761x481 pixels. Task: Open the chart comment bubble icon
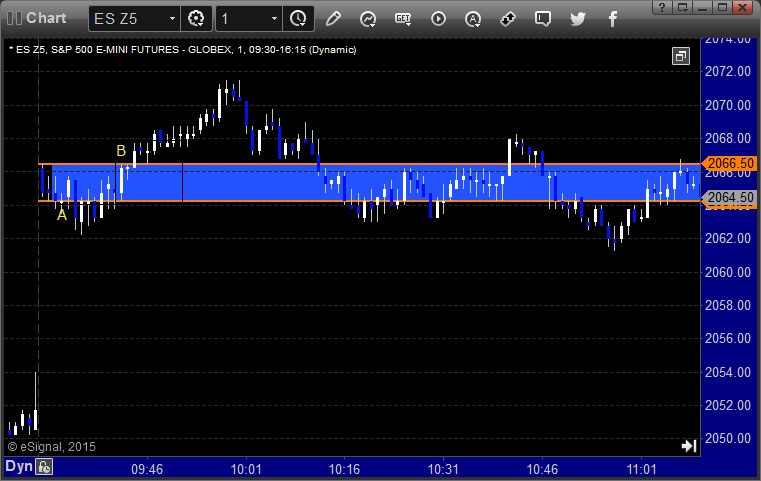point(543,19)
